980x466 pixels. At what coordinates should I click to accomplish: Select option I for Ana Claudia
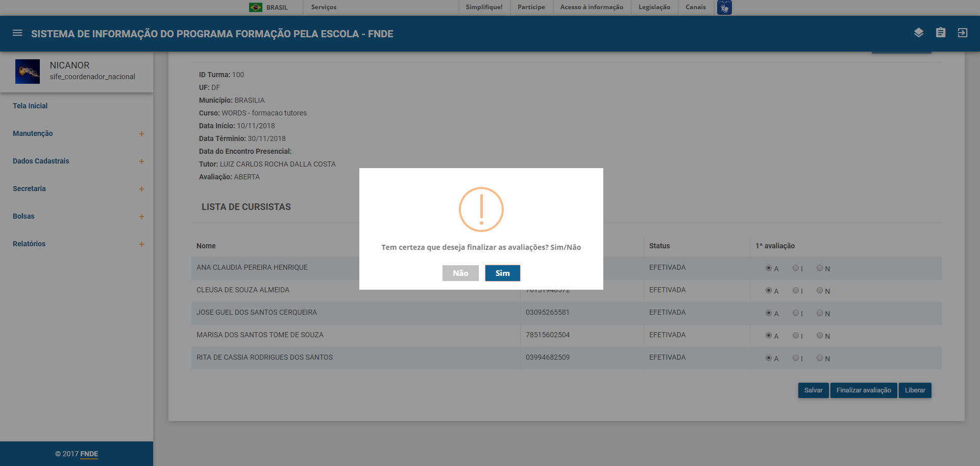(x=796, y=268)
